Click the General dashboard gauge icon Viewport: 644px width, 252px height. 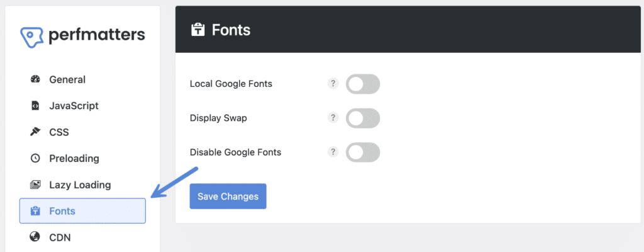(35, 79)
